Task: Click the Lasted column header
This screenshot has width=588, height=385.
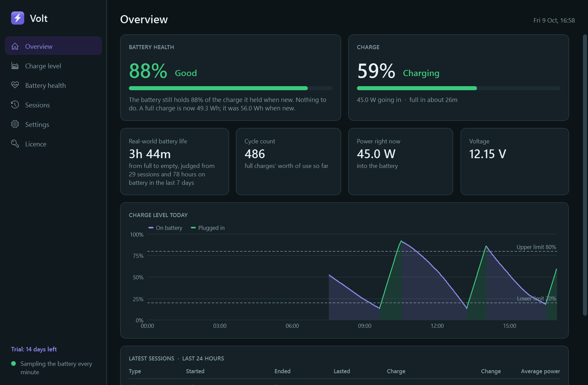Action: coord(342,371)
